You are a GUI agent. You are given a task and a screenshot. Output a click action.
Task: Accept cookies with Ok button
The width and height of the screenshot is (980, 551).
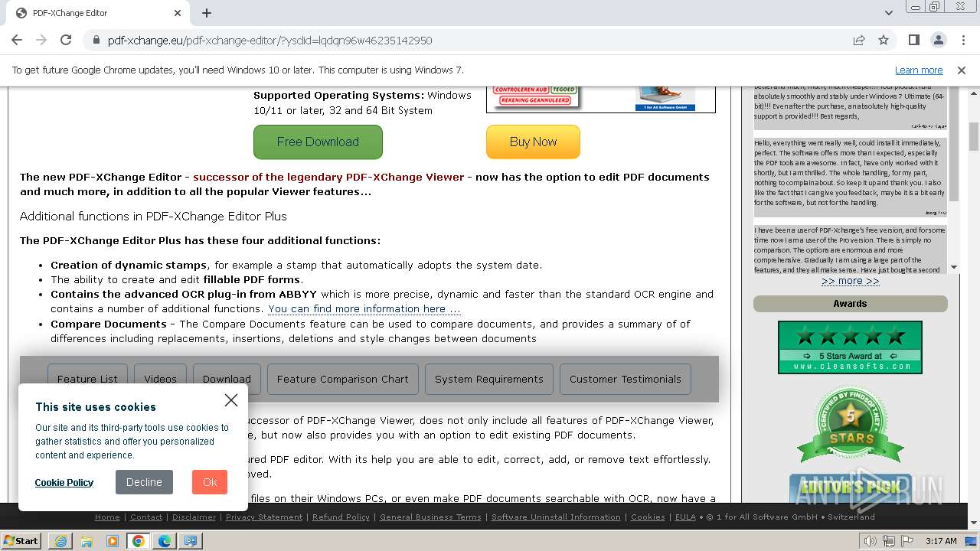pyautogui.click(x=210, y=482)
